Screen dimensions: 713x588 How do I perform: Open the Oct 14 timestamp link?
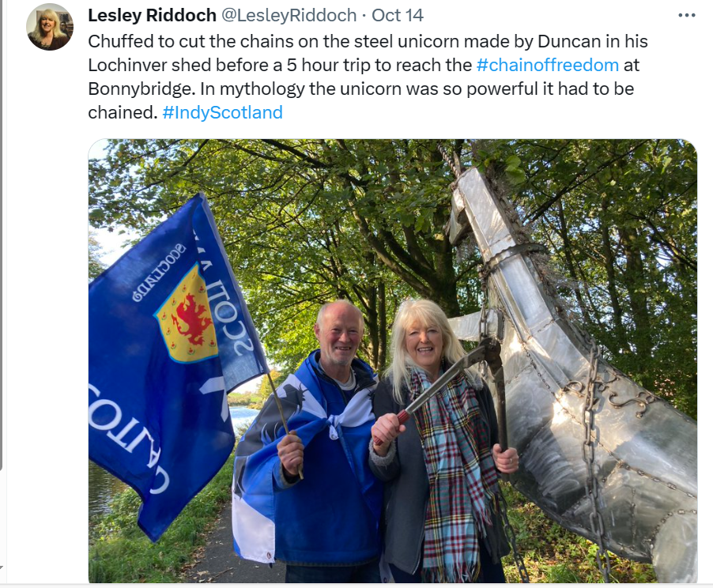point(398,16)
